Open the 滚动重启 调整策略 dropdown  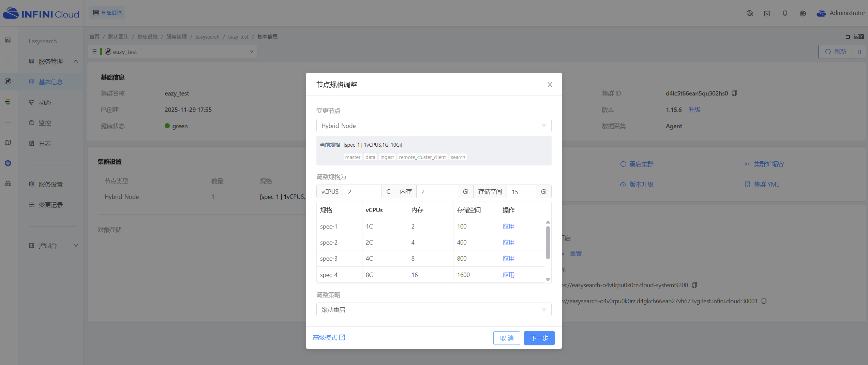click(x=434, y=309)
